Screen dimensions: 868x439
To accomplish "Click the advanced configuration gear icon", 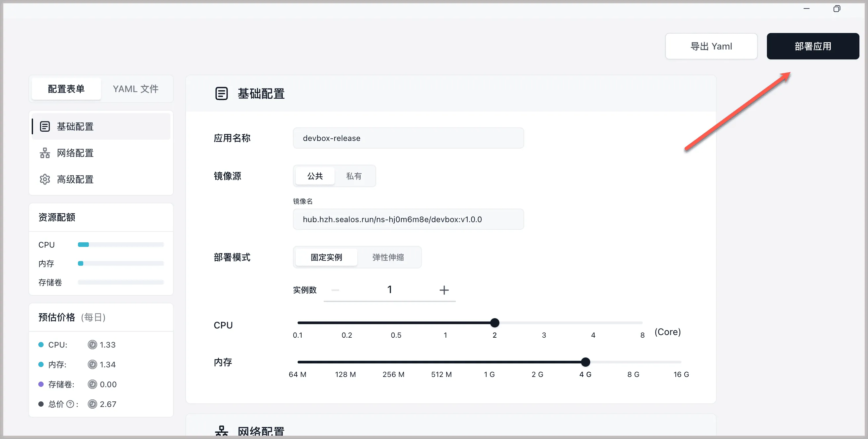I will (x=45, y=179).
